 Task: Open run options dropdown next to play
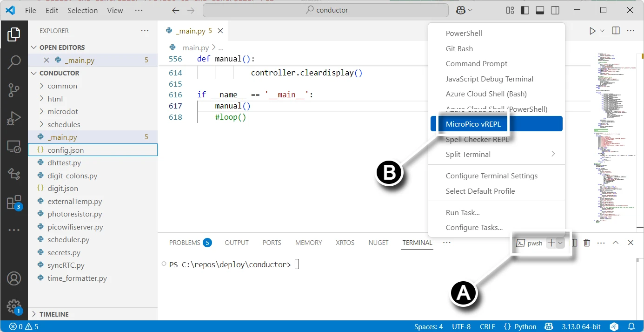pos(602,31)
